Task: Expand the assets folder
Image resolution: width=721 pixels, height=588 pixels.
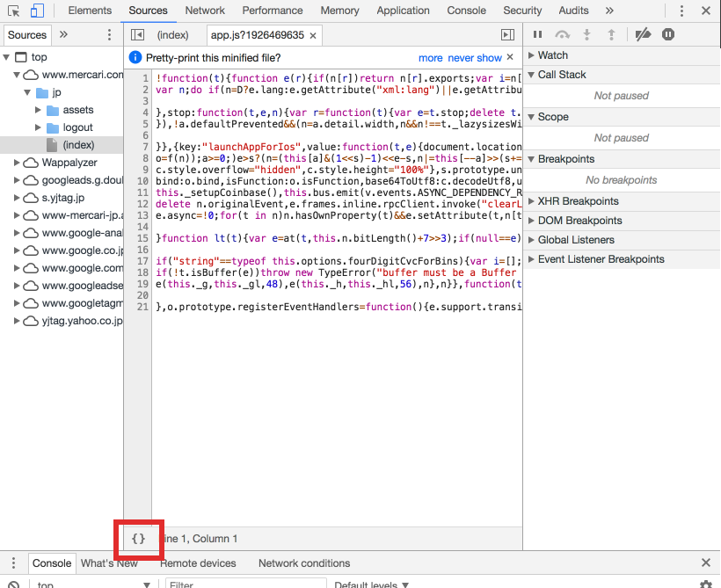Action: click(38, 110)
